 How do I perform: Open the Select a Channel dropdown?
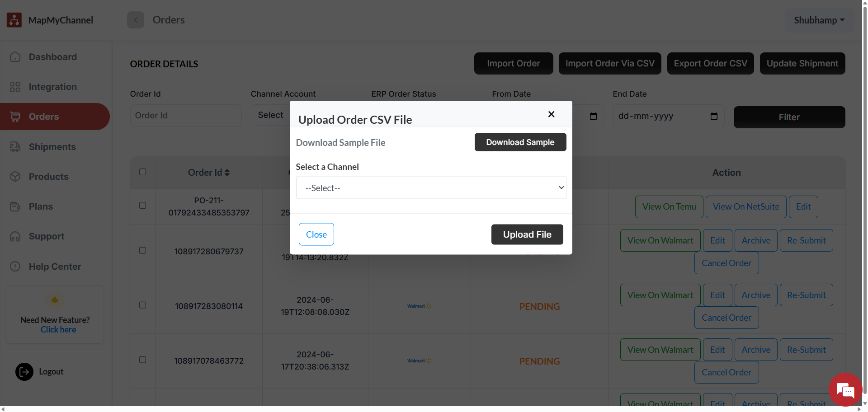pos(431,188)
